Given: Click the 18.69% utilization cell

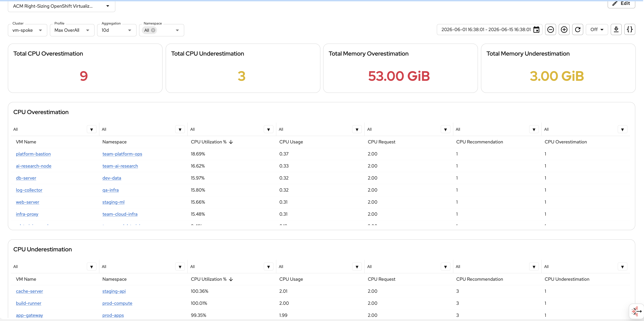Looking at the screenshot, I should tap(198, 154).
